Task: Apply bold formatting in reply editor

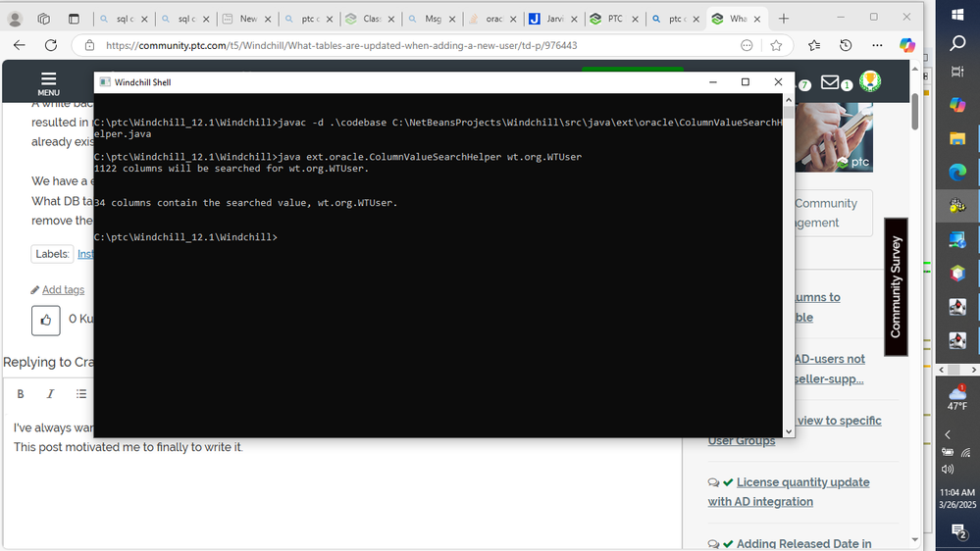Action: click(21, 393)
